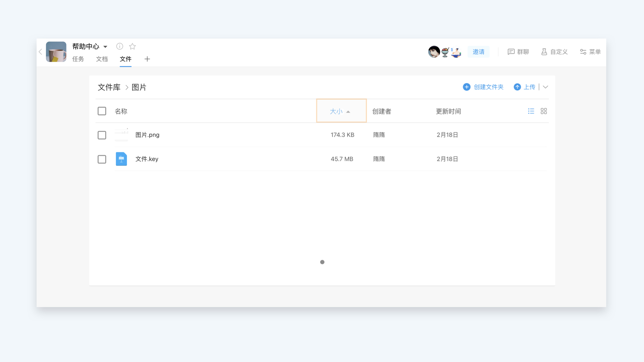Click 创建文件夹 create folder

point(483,87)
